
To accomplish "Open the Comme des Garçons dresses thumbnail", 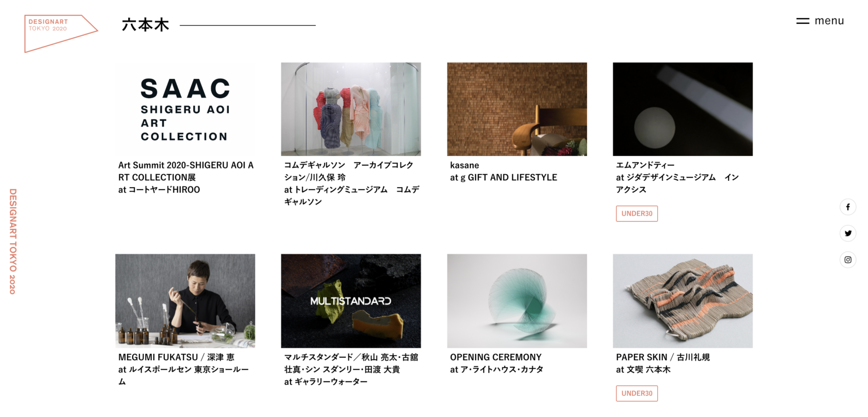I will point(351,109).
